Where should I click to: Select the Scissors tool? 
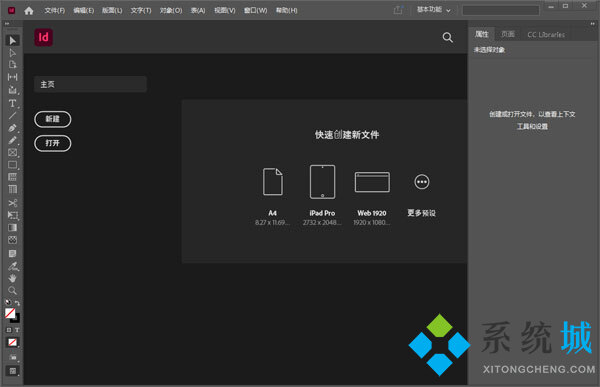pyautogui.click(x=12, y=203)
